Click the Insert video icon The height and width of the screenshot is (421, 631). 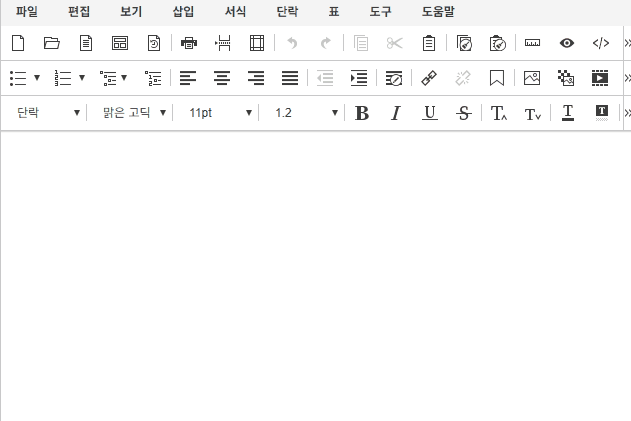point(600,78)
